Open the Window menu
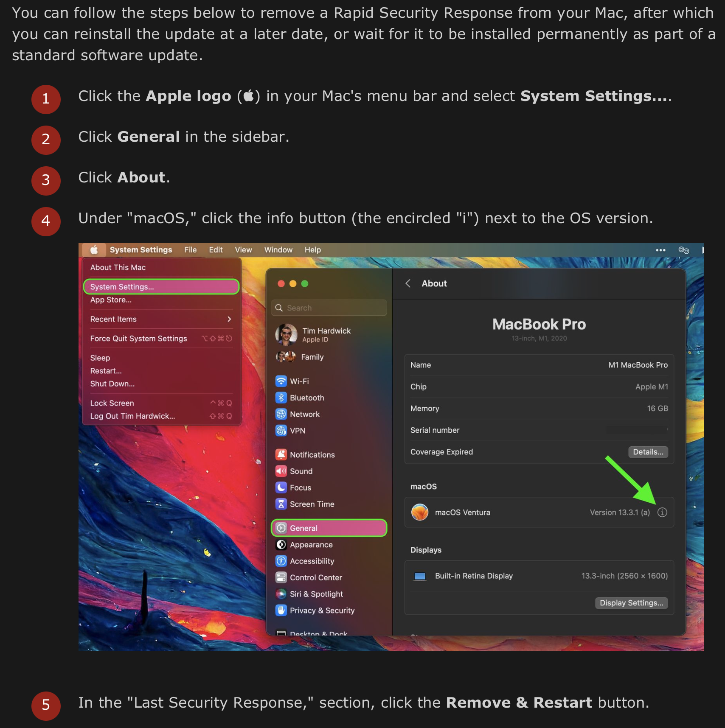Image resolution: width=725 pixels, height=728 pixels. tap(278, 250)
